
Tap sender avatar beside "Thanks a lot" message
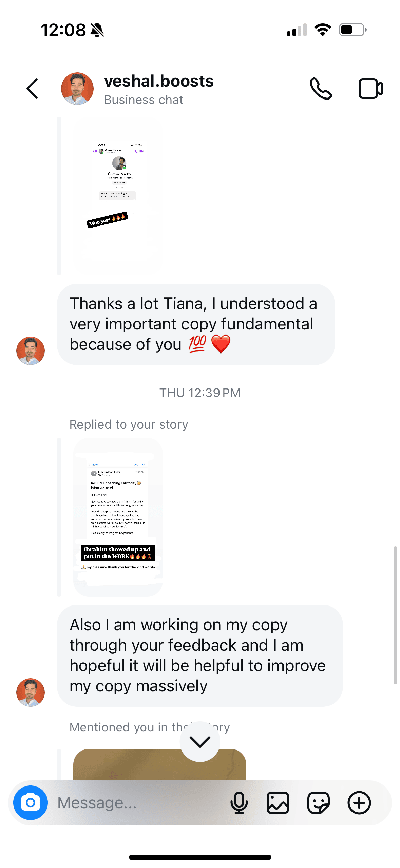(x=31, y=351)
